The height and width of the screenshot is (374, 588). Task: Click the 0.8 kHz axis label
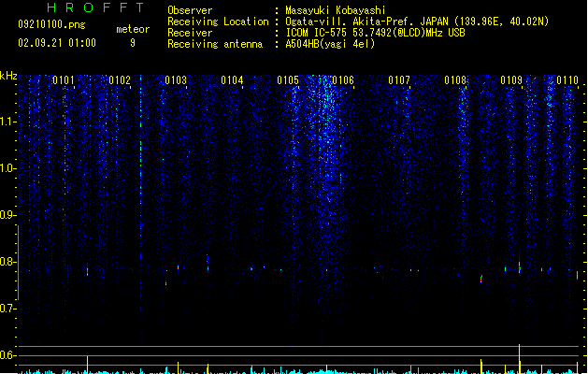pos(7,262)
